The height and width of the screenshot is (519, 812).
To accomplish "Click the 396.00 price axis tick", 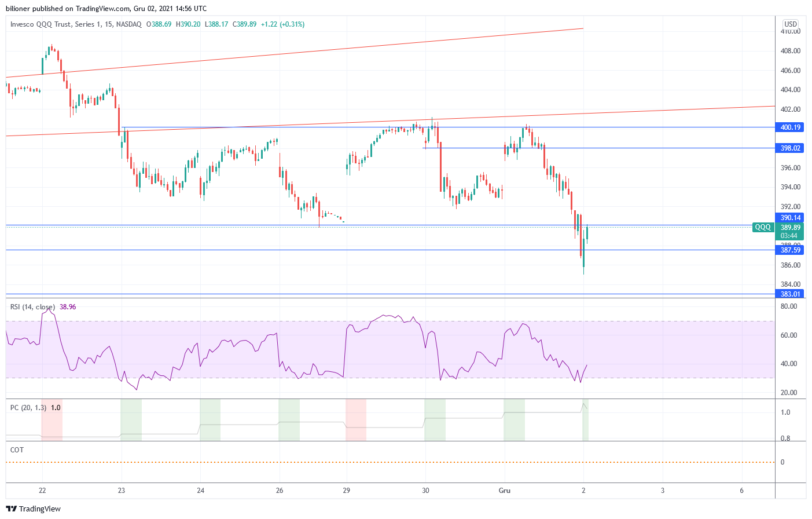I will 791,168.
